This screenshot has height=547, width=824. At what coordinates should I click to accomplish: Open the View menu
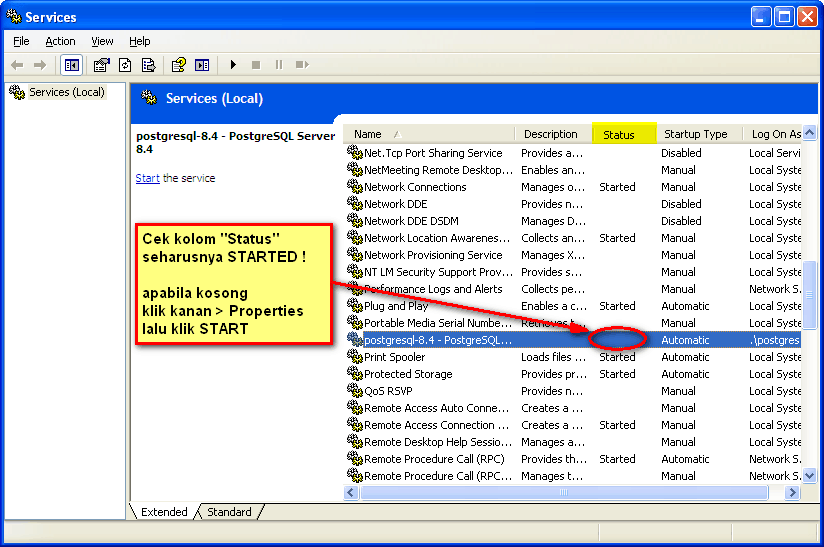pyautogui.click(x=102, y=41)
